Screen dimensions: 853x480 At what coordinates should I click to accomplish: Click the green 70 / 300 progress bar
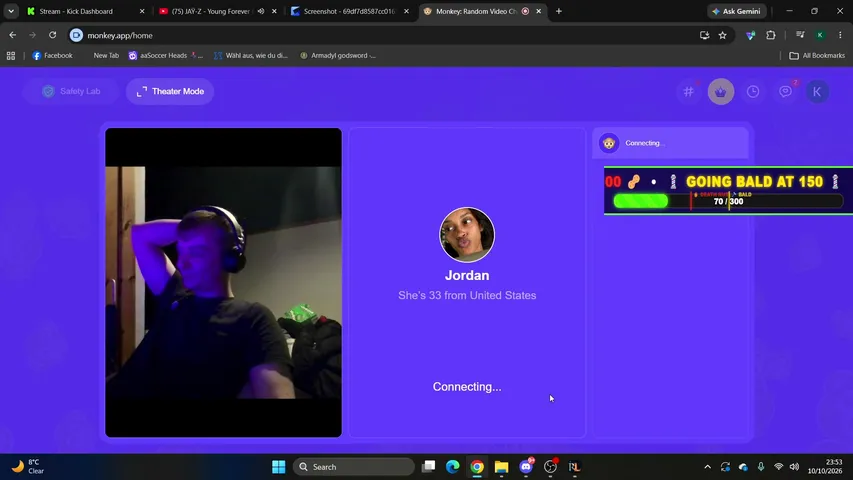(x=728, y=201)
